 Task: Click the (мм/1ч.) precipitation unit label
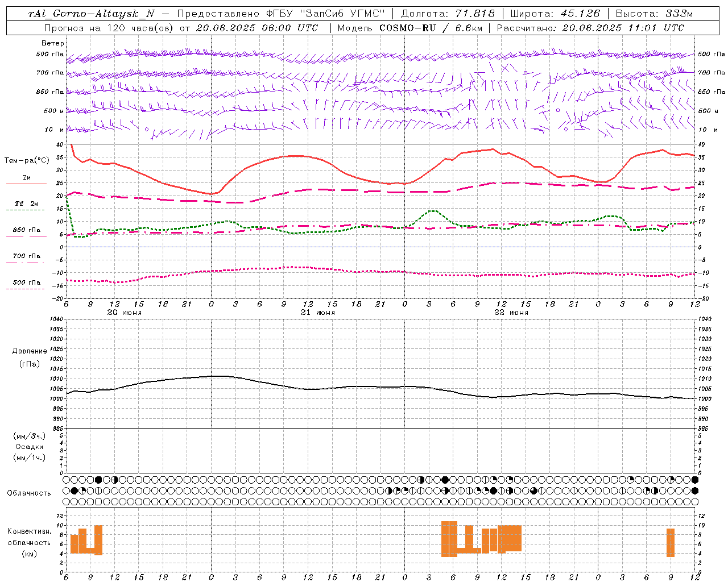tap(30, 458)
